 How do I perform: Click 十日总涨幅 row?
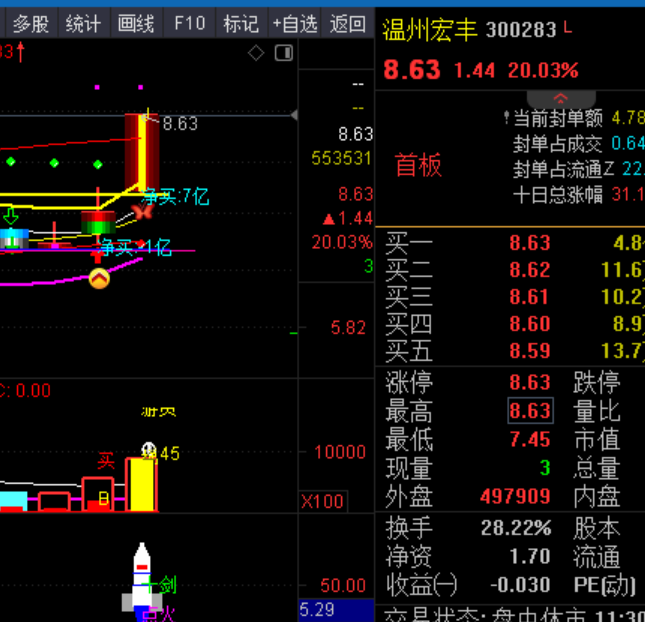click(578, 194)
